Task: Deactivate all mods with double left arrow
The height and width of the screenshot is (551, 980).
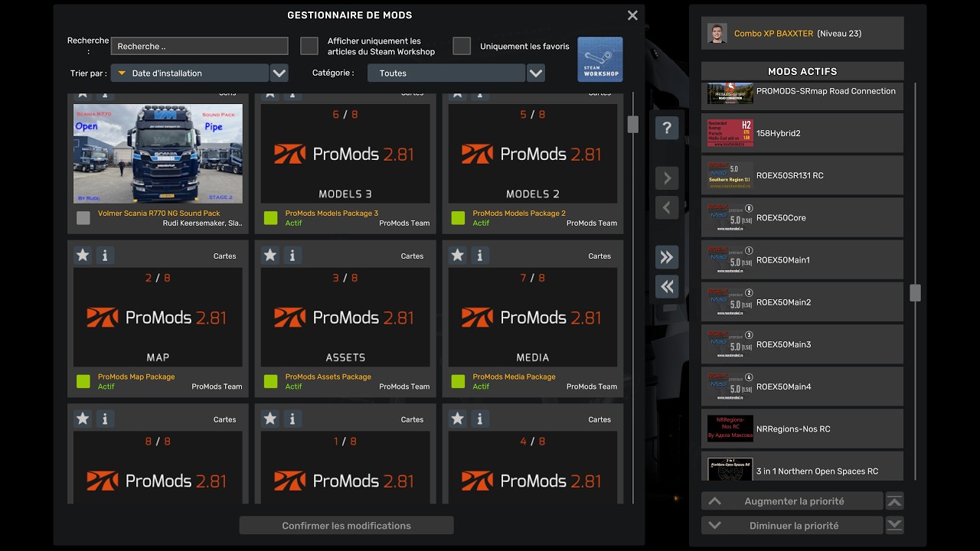Action: (667, 286)
